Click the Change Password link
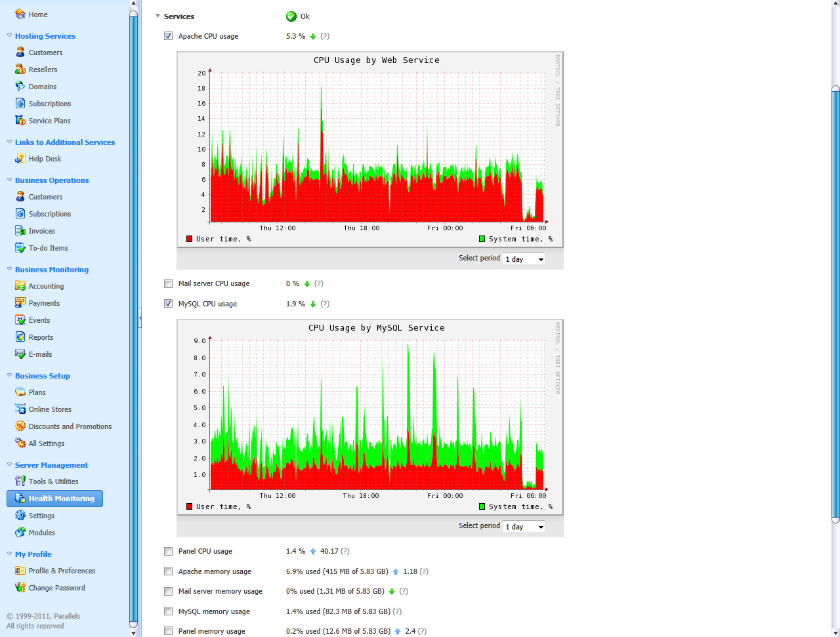 pos(56,588)
